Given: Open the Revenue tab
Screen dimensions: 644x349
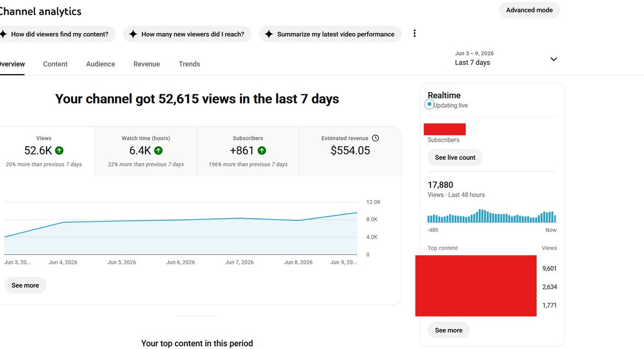Looking at the screenshot, I should coord(147,64).
